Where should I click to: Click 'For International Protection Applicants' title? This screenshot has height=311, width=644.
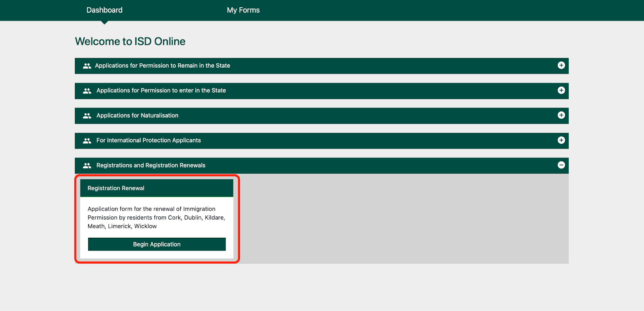pyautogui.click(x=149, y=141)
